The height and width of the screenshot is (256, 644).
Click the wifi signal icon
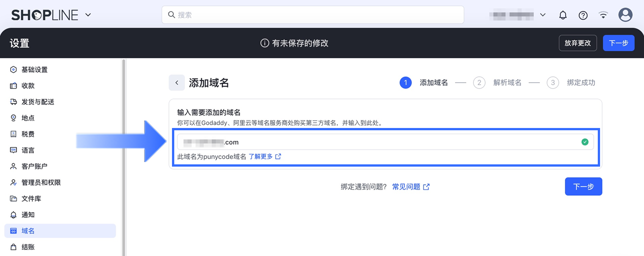(603, 15)
